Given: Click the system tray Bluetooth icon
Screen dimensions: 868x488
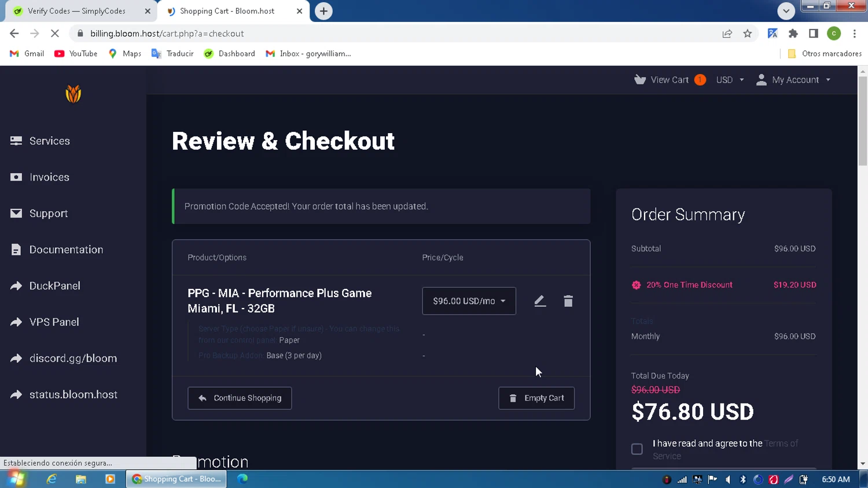Looking at the screenshot, I should [743, 479].
